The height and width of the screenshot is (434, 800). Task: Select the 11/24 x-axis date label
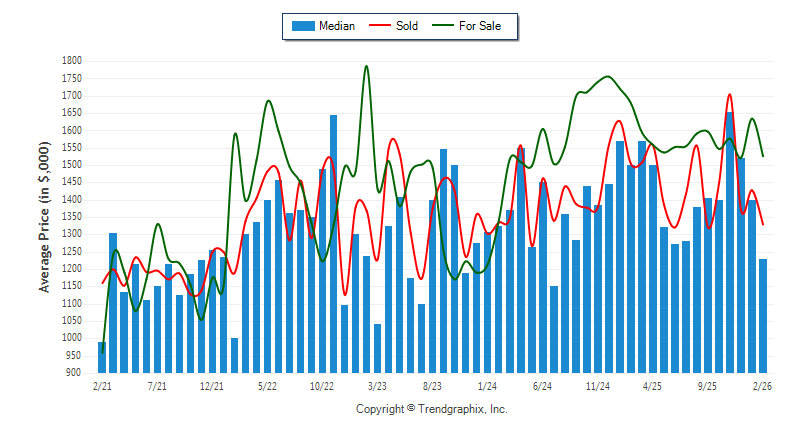tap(597, 385)
